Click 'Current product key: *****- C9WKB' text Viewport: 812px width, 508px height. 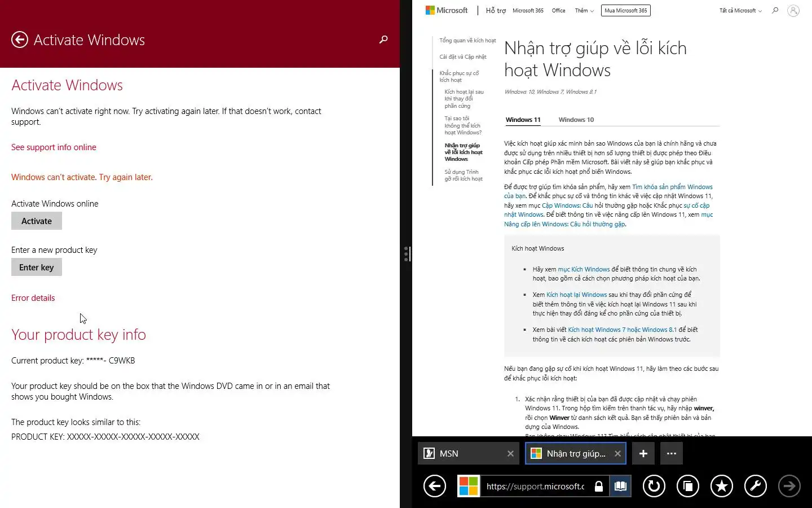pyautogui.click(x=73, y=361)
